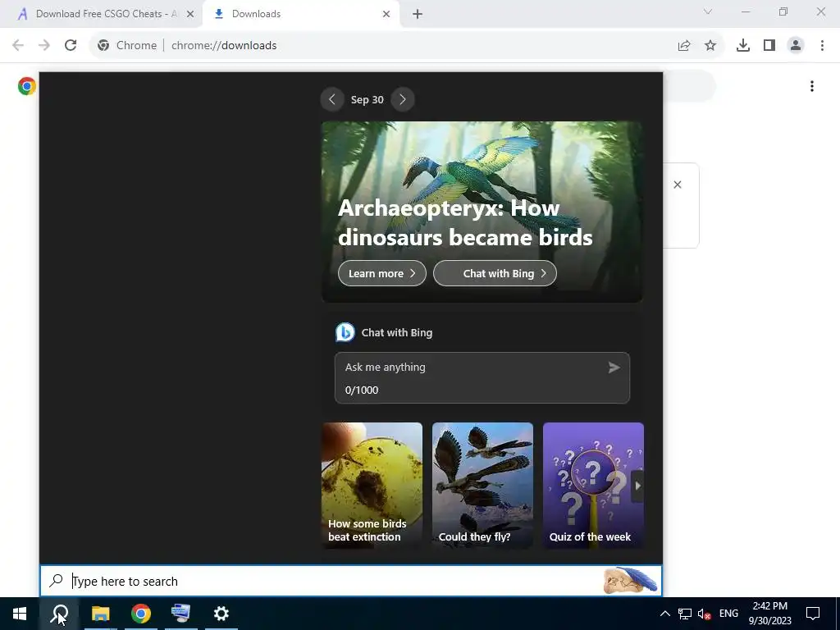Screen dimensions: 840x630
Task: Open the clock showing 2:42 PM
Action: [x=769, y=614]
